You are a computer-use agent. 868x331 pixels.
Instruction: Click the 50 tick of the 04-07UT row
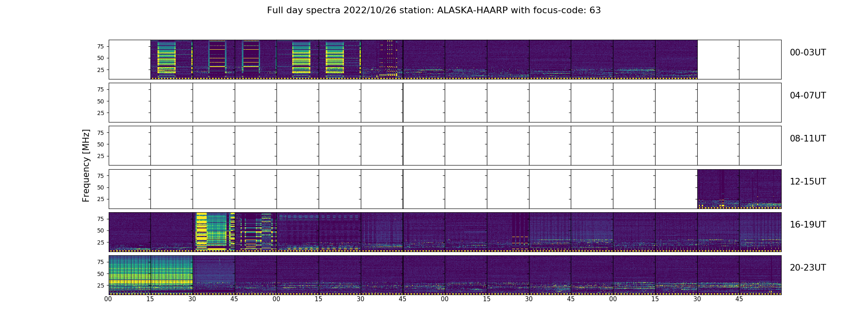(x=100, y=101)
